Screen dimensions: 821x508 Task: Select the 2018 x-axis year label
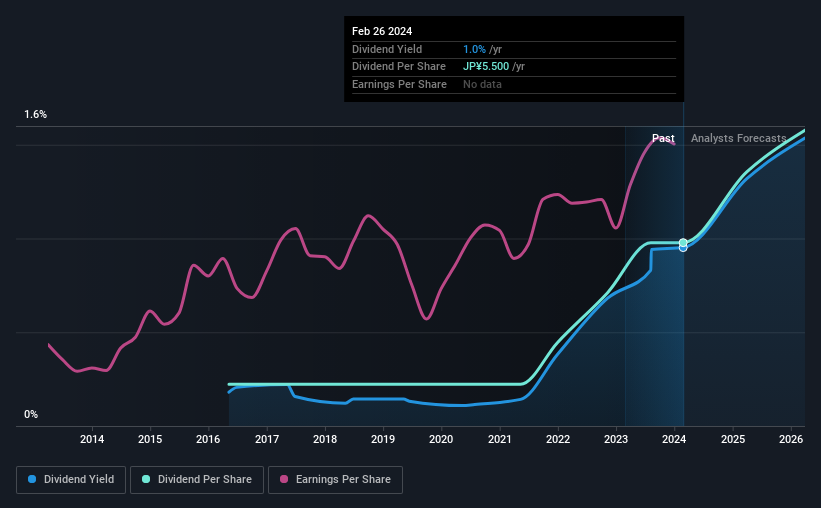(325, 439)
